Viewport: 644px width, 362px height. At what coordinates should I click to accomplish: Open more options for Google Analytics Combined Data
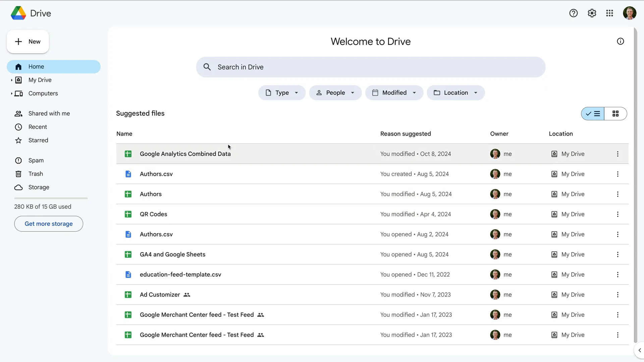(618, 154)
